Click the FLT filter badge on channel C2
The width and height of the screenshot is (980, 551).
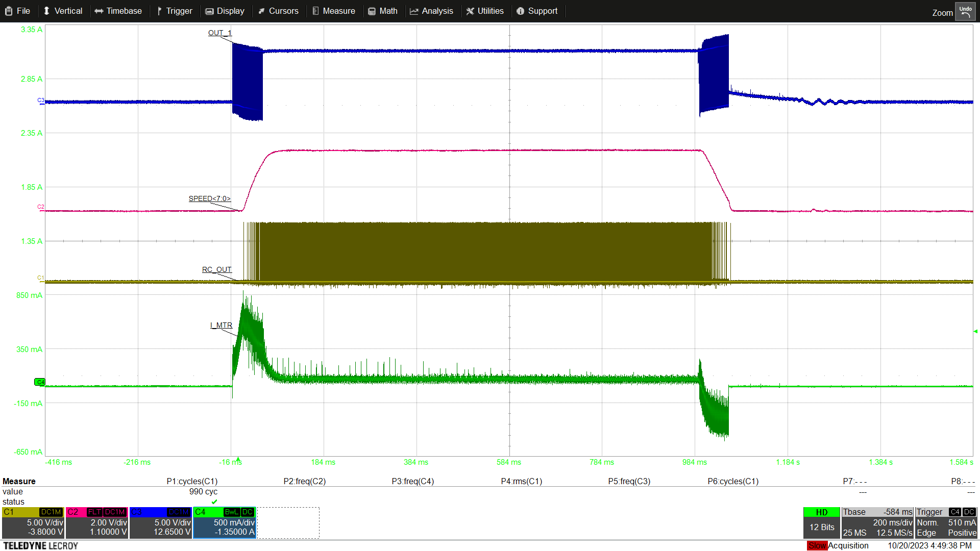94,512
